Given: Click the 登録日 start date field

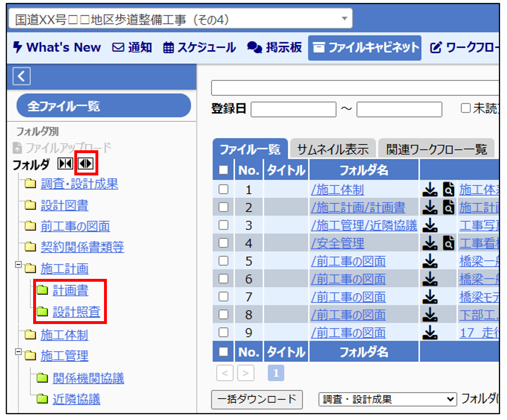Looking at the screenshot, I should [293, 109].
